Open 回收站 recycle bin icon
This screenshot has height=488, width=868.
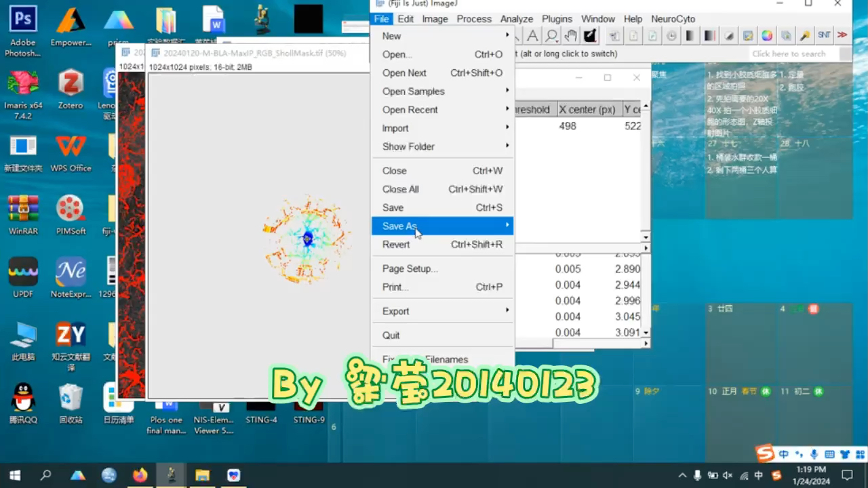pos(71,403)
